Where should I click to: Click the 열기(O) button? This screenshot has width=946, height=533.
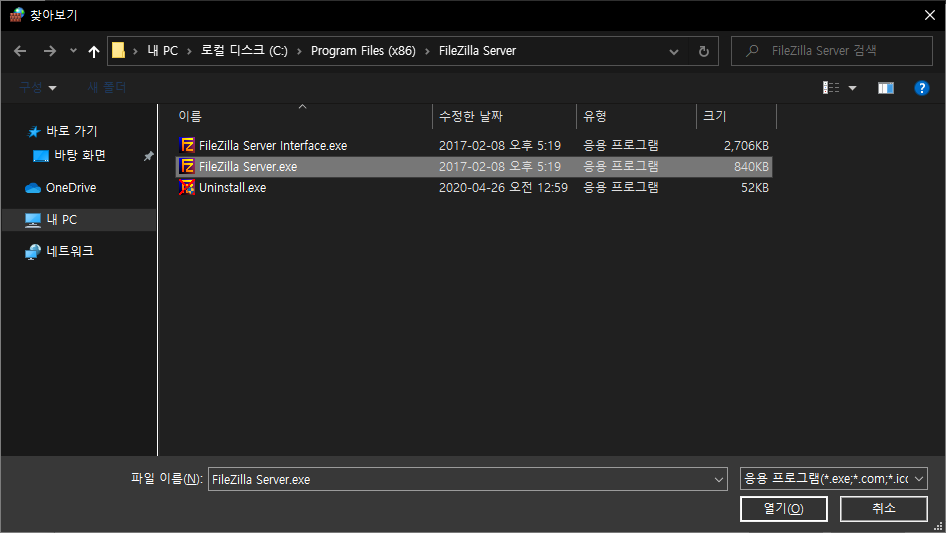point(784,509)
